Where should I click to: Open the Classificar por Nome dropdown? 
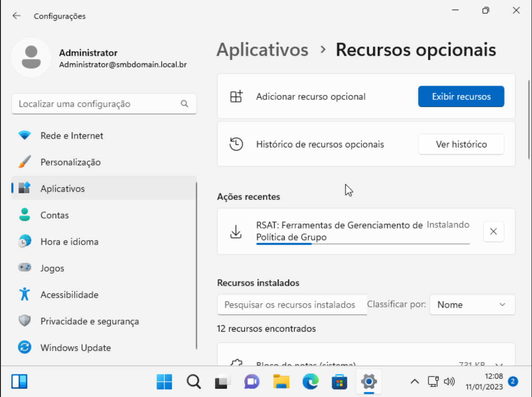coord(472,305)
